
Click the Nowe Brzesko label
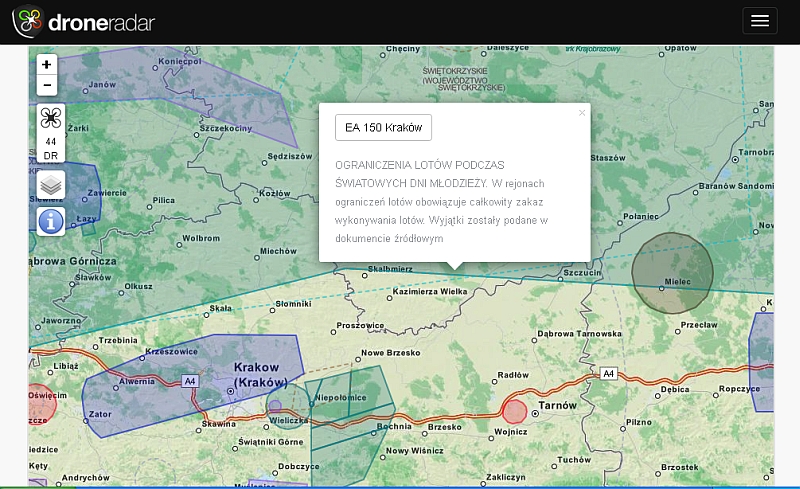[x=391, y=353]
